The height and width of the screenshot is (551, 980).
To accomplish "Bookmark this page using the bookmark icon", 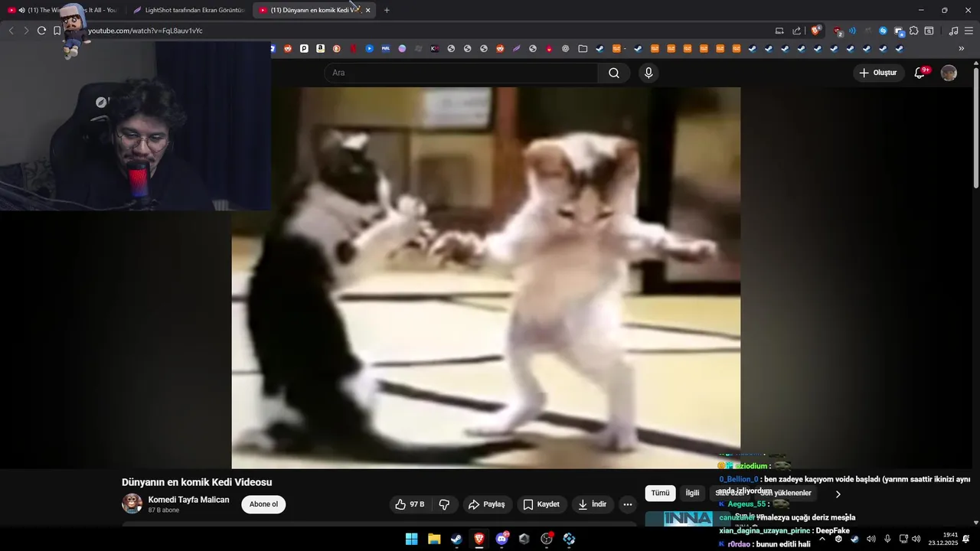I will (57, 31).
